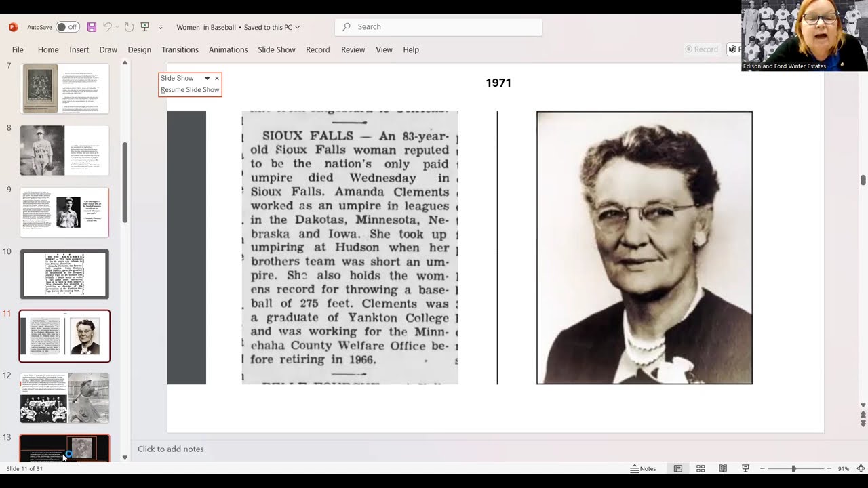Switch to Normal view icon
The width and height of the screenshot is (868, 488).
click(678, 468)
